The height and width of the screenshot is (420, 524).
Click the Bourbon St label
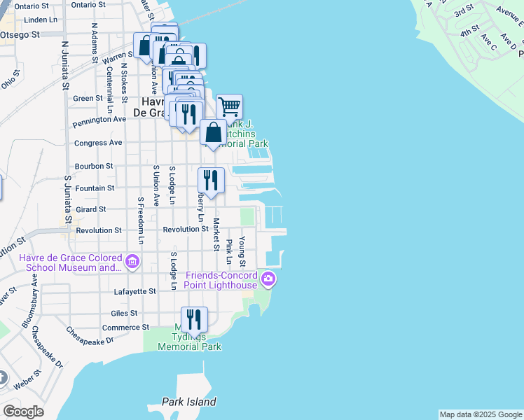tap(94, 167)
